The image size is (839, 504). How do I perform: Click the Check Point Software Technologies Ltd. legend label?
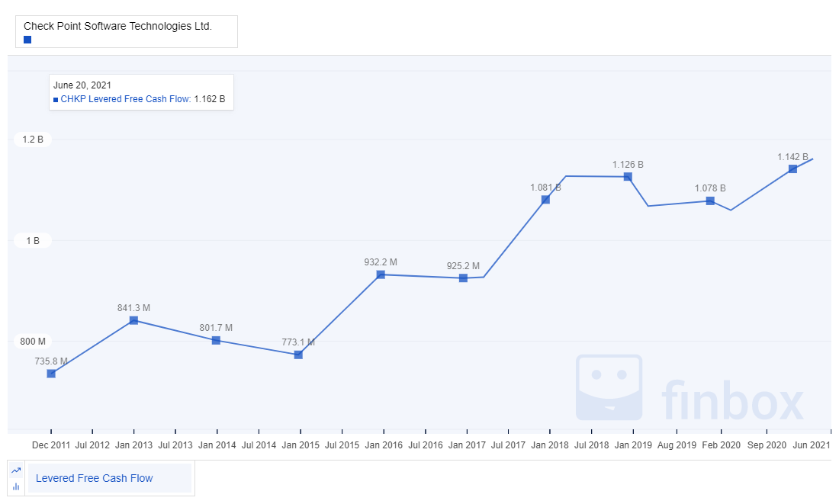(117, 26)
